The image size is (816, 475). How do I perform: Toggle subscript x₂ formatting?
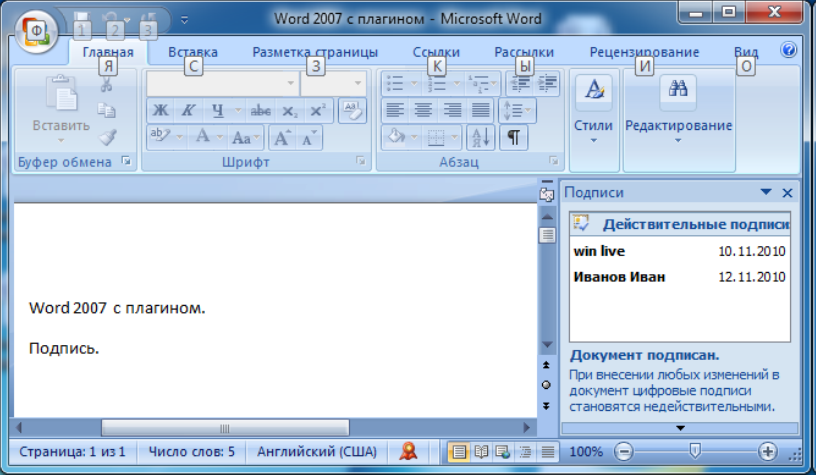point(289,110)
